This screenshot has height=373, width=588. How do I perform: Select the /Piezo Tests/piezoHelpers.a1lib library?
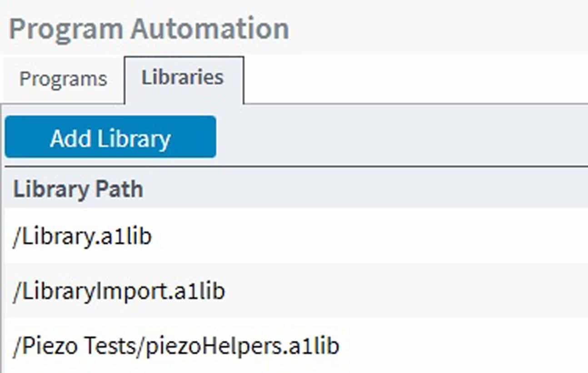(176, 346)
